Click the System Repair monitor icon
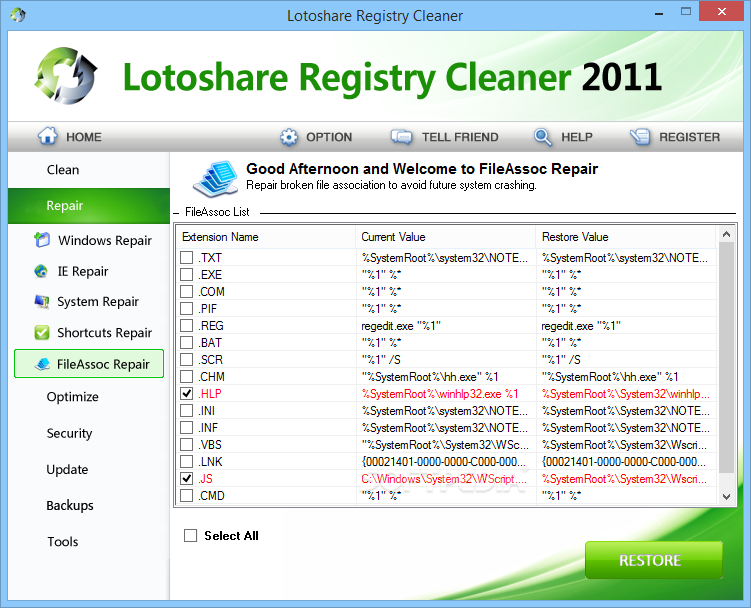Screen dimensions: 751x608 (x=42, y=301)
